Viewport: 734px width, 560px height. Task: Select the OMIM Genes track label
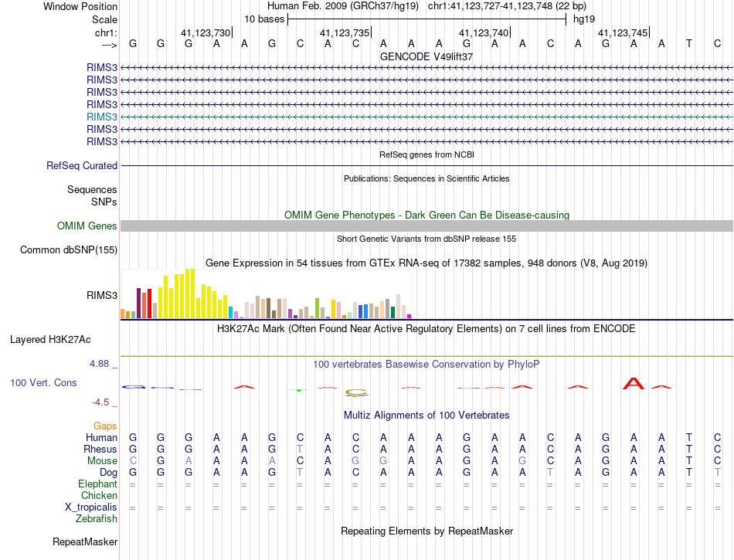pyautogui.click(x=87, y=226)
